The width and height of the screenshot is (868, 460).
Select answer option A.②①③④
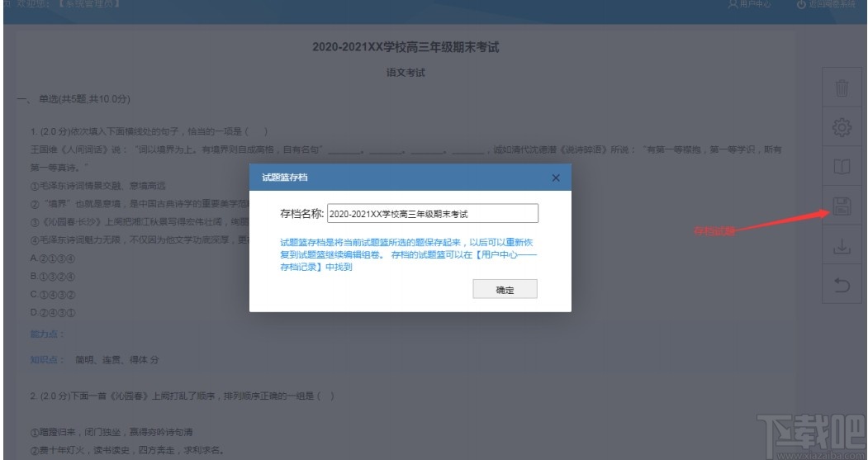(x=53, y=258)
